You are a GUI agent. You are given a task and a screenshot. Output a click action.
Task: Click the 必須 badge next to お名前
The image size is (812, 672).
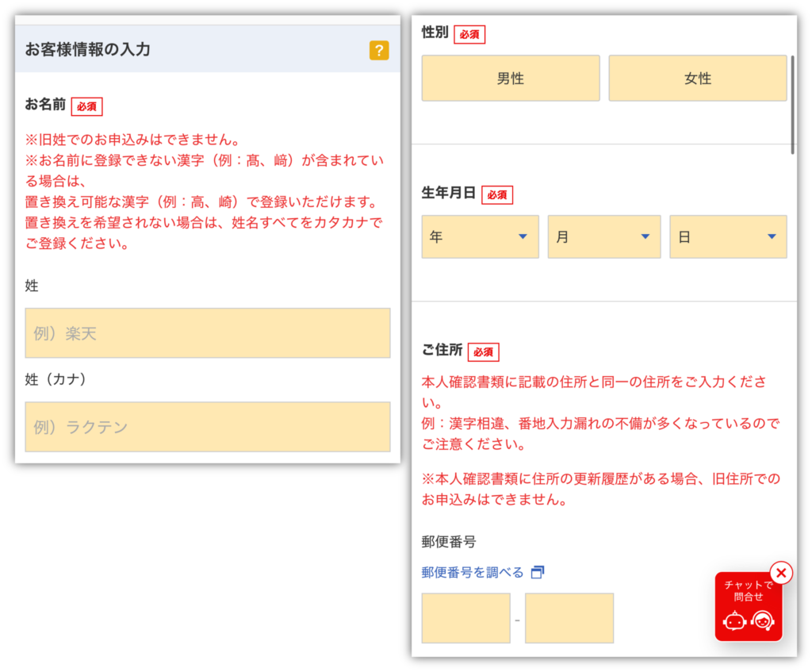coord(87,106)
